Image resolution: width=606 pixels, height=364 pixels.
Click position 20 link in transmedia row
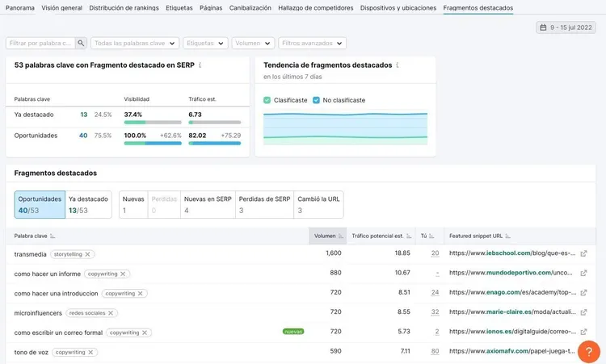pyautogui.click(x=436, y=253)
